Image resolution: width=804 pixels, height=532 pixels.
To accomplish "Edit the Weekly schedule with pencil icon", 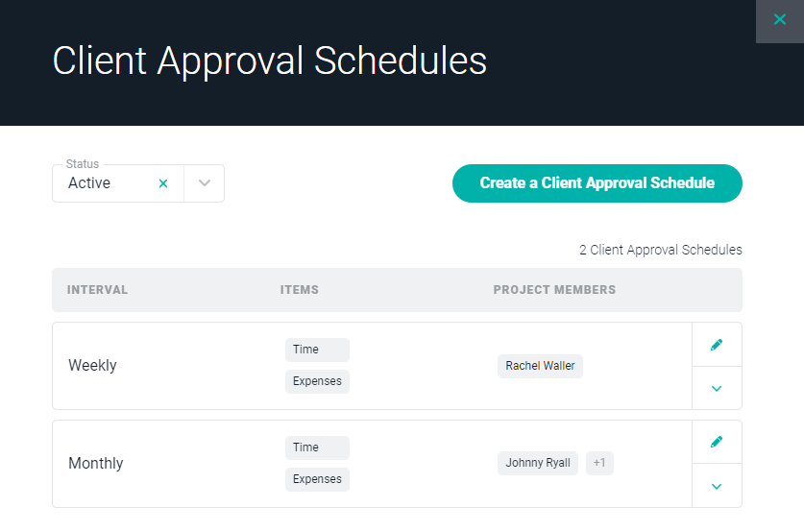I will pos(717,345).
